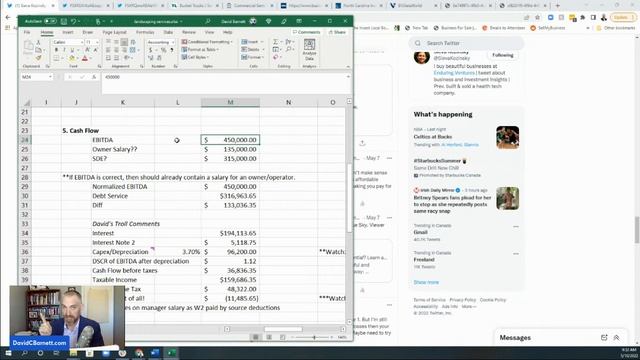Click the yellow Fill Color bucket
This screenshot has width=640, height=360.
[72, 58]
